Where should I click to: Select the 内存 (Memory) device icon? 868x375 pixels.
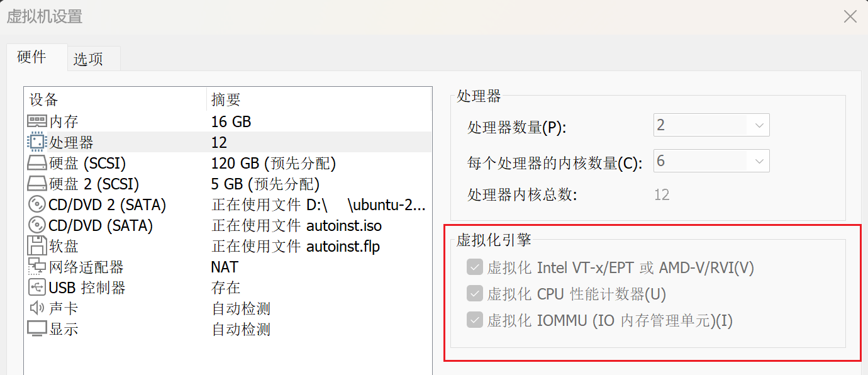click(36, 121)
